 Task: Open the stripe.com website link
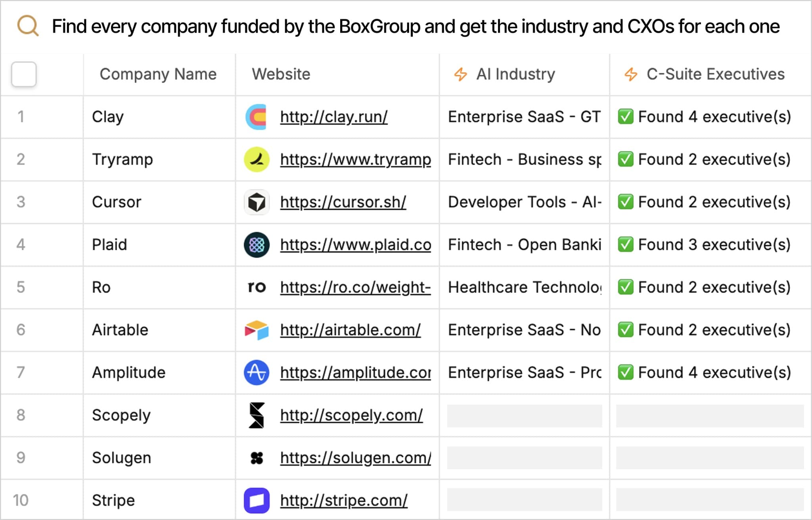tap(343, 500)
